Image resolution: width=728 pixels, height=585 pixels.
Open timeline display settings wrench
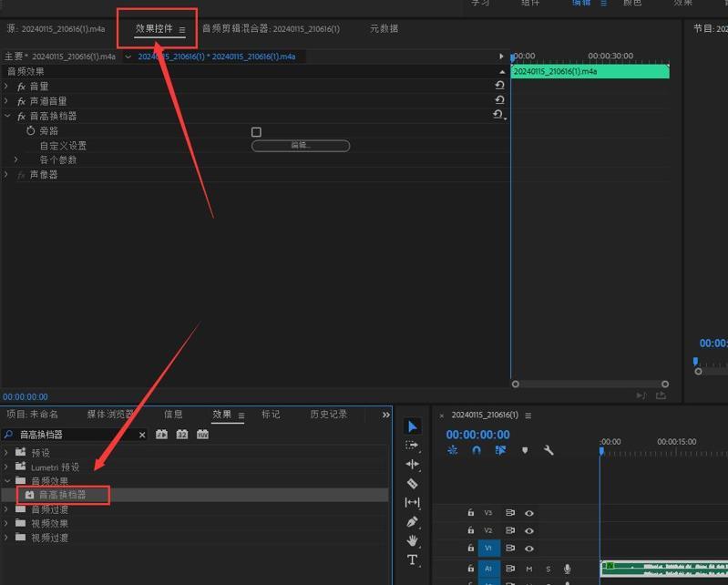click(549, 450)
